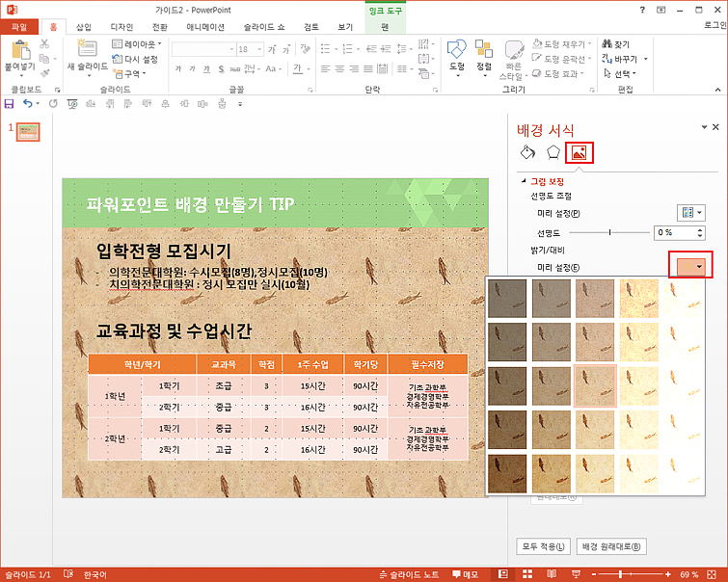The image size is (728, 582).
Task: Click the clear formatting eraser icon
Action: 305,48
